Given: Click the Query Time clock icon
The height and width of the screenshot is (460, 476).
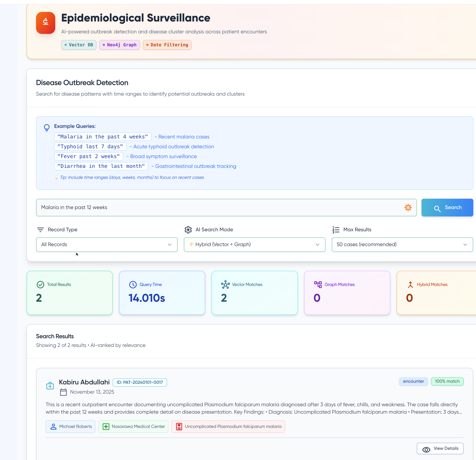Looking at the screenshot, I should (133, 284).
